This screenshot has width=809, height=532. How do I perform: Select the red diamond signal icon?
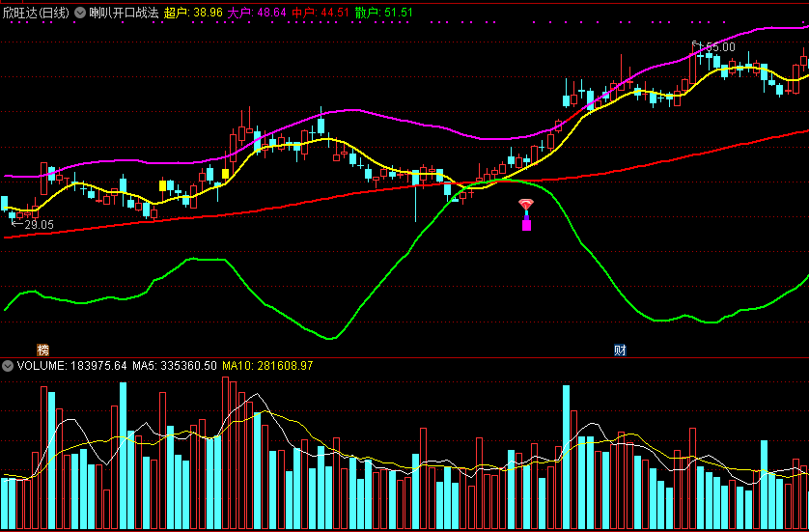[526, 205]
